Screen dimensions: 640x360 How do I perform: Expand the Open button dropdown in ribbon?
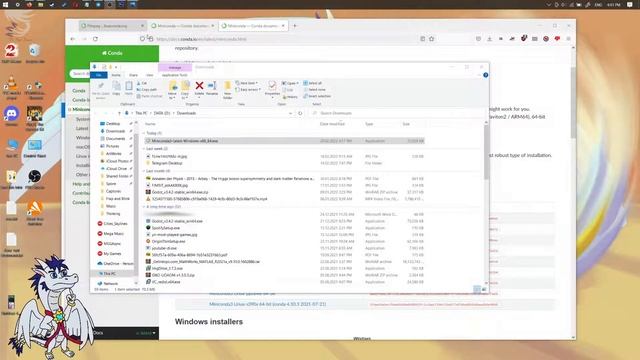click(296, 83)
